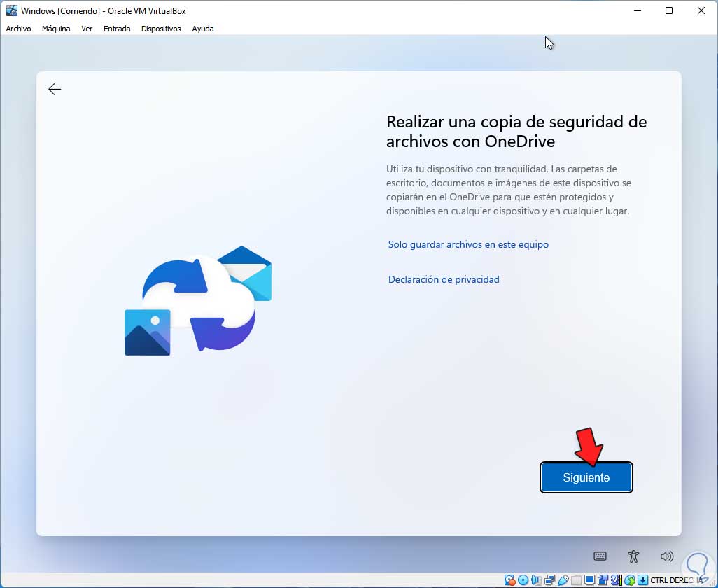Click the USB devices status icon
718x588 pixels.
tap(563, 580)
